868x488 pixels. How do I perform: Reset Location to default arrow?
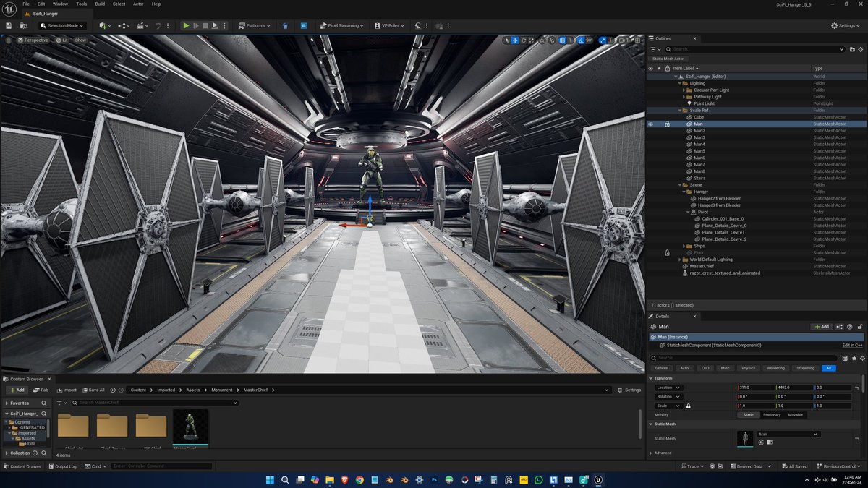[857, 388]
